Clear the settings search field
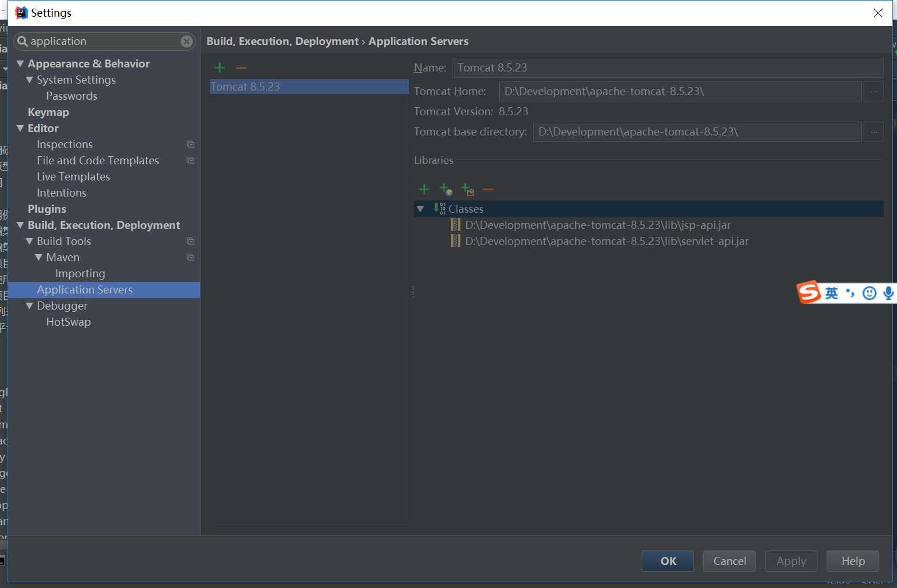Image resolution: width=897 pixels, height=588 pixels. pyautogui.click(x=186, y=42)
